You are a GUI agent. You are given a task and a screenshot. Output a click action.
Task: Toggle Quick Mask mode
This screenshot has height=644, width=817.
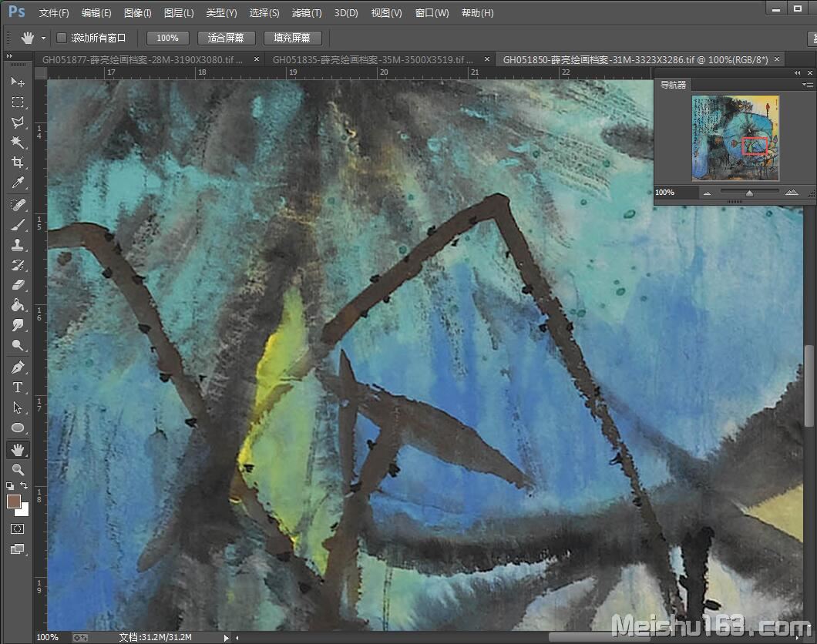[x=17, y=529]
